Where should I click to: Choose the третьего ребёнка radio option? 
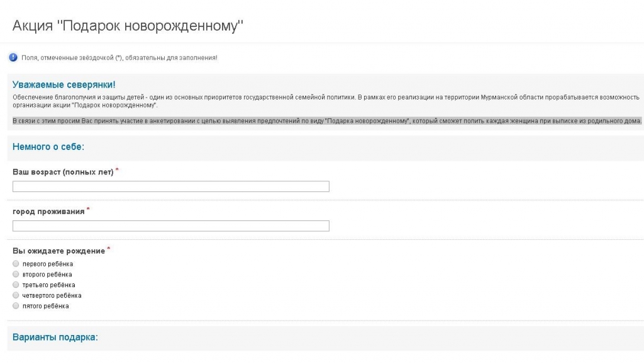click(16, 285)
